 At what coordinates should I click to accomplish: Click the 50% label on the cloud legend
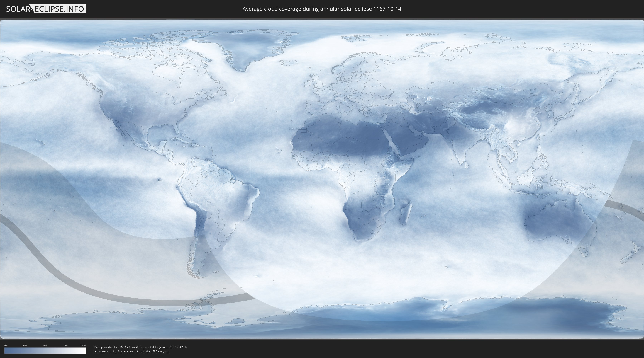[x=45, y=345]
